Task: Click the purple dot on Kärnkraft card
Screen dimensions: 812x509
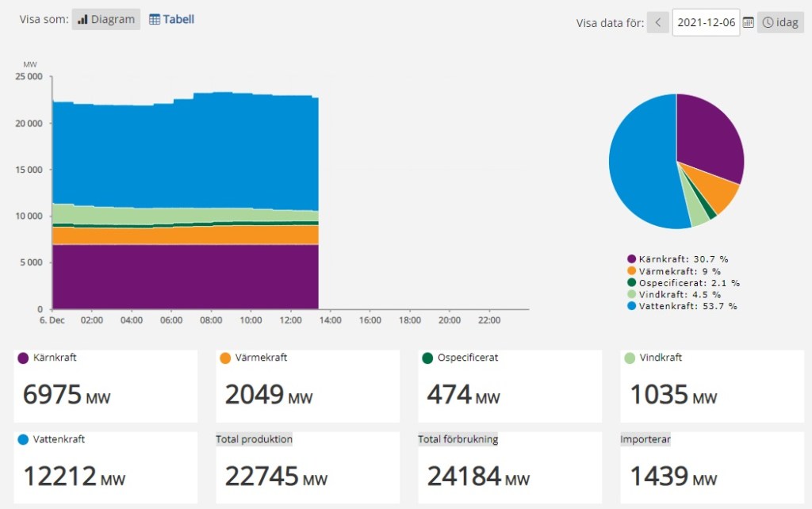Action: click(x=23, y=358)
